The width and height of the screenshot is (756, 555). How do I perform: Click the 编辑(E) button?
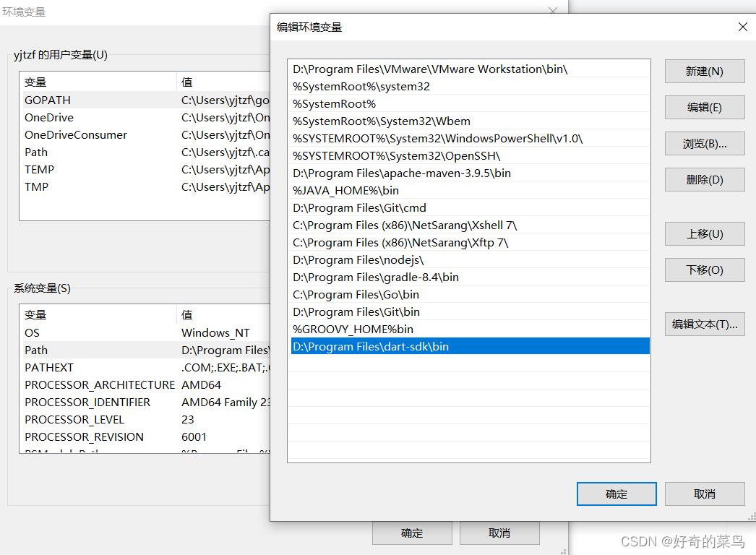point(704,107)
